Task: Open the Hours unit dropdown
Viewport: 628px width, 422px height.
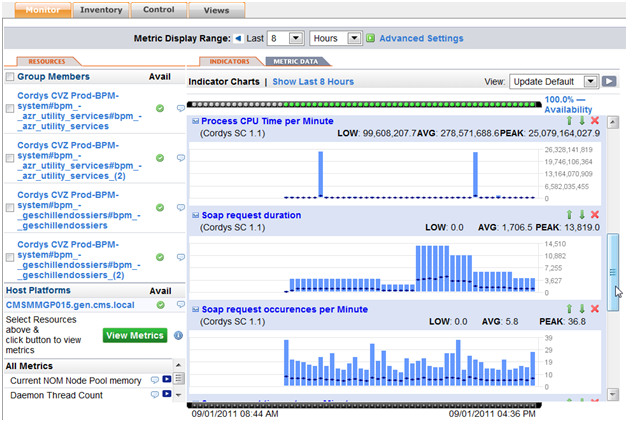Action: (x=336, y=38)
